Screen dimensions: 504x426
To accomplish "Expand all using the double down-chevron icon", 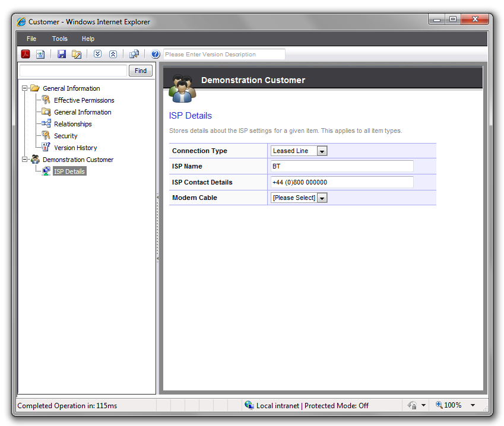I will click(98, 54).
